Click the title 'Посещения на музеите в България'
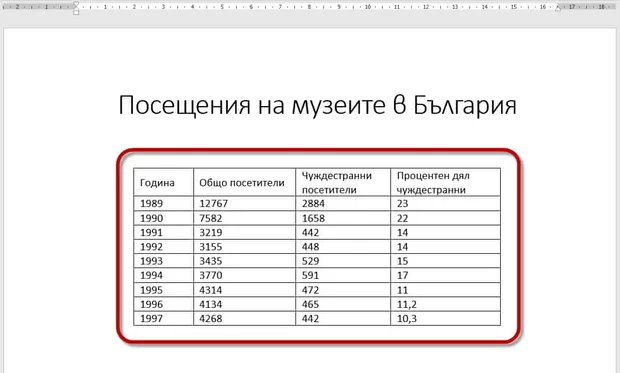The height and width of the screenshot is (373, 620). (x=318, y=105)
